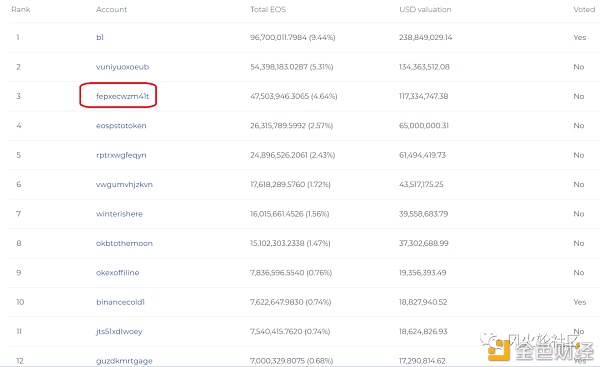The image size is (600, 367).
Task: Select the USD valuation 19,356,393.49
Action: tap(423, 273)
